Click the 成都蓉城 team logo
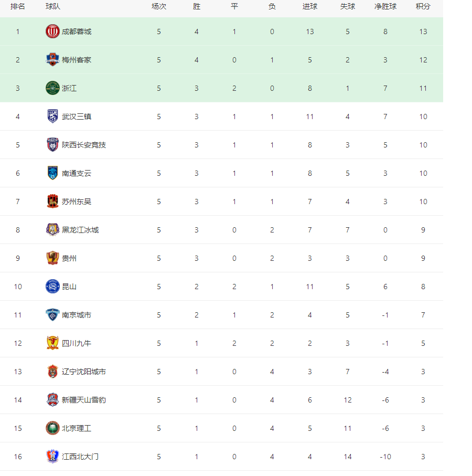Screen dimensions: 472x476 (52, 31)
